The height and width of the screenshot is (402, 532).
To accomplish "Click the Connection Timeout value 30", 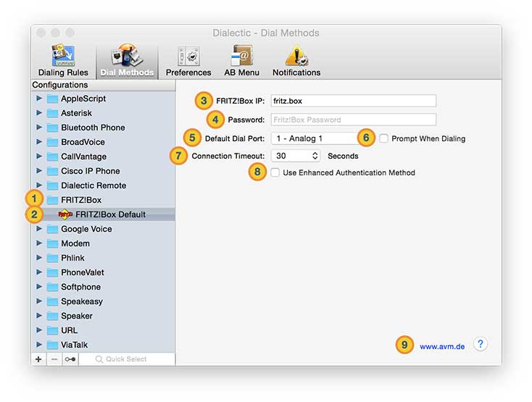I will 281,156.
